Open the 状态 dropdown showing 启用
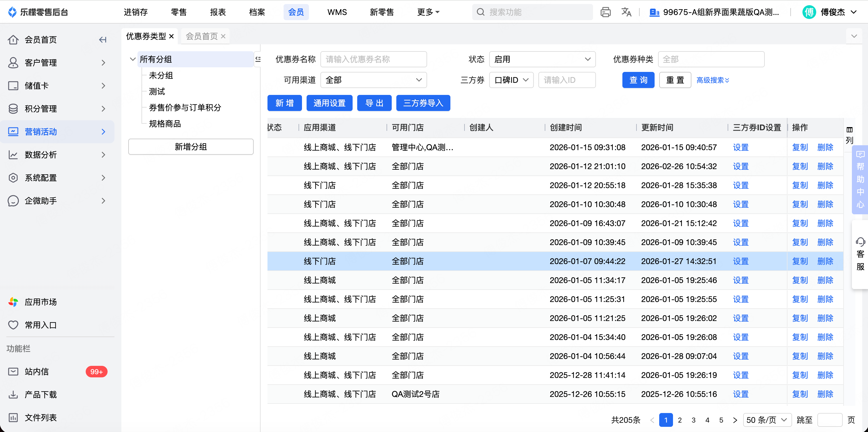868x432 pixels. pyautogui.click(x=542, y=59)
